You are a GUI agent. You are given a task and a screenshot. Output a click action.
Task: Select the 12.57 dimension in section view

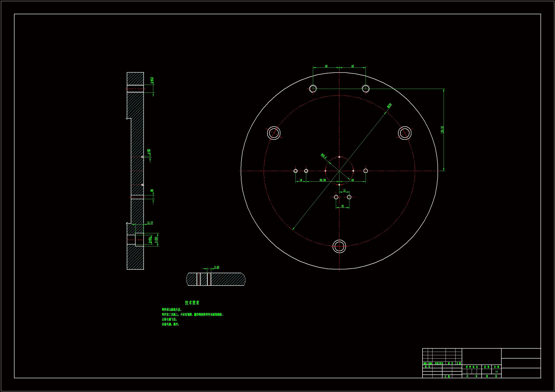pos(150,223)
